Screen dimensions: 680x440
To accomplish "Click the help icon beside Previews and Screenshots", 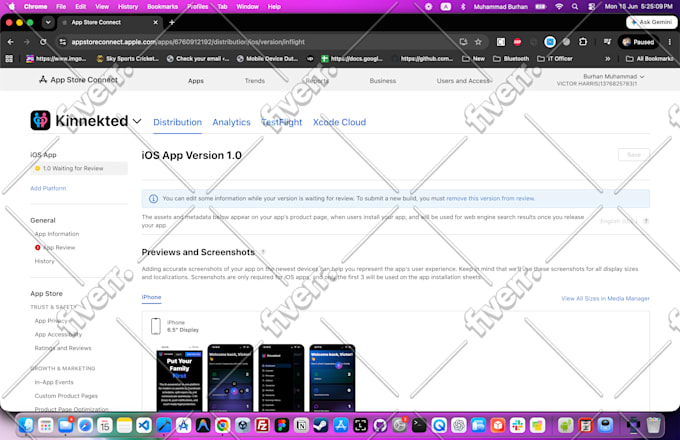I will point(263,252).
